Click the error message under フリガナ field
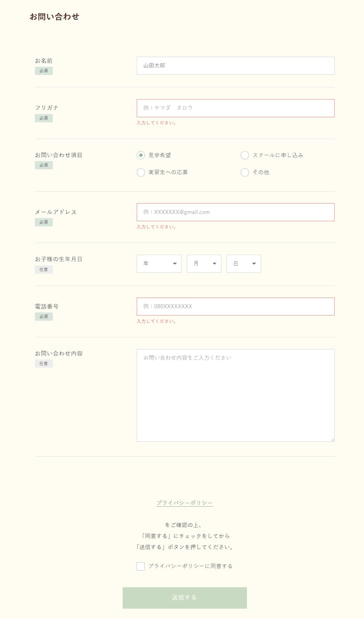Screen dimensions: 364x619 click(157, 123)
